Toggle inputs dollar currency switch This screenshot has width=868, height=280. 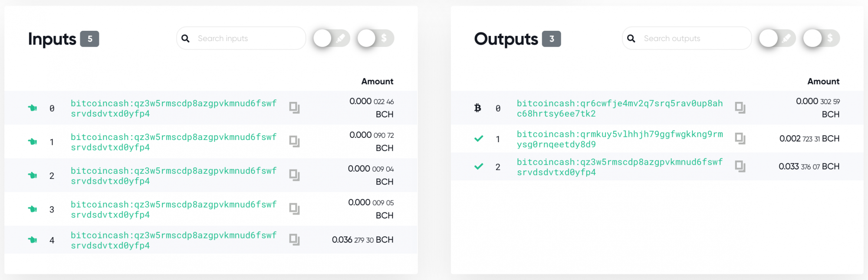tap(376, 39)
